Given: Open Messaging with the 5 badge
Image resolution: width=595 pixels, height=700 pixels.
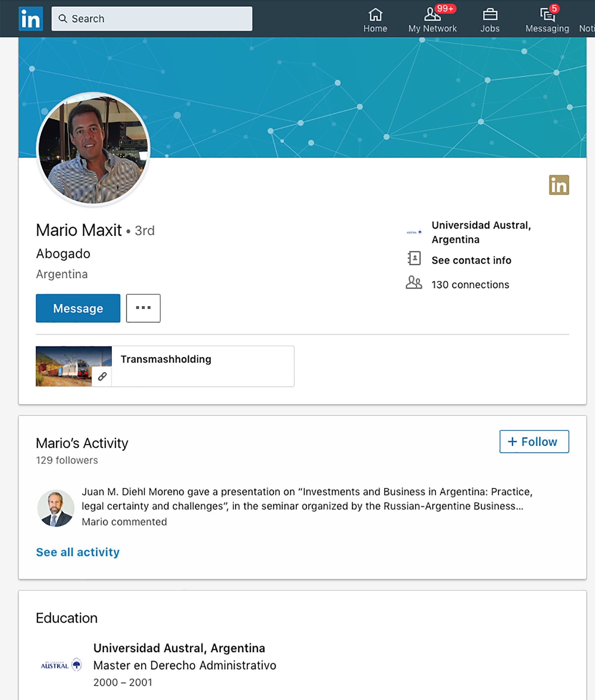Looking at the screenshot, I should pos(547,15).
